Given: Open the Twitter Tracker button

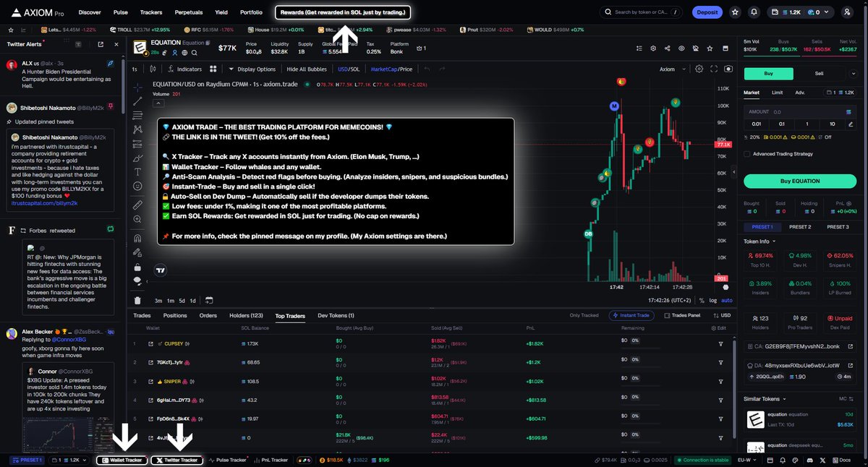Looking at the screenshot, I should (177, 460).
